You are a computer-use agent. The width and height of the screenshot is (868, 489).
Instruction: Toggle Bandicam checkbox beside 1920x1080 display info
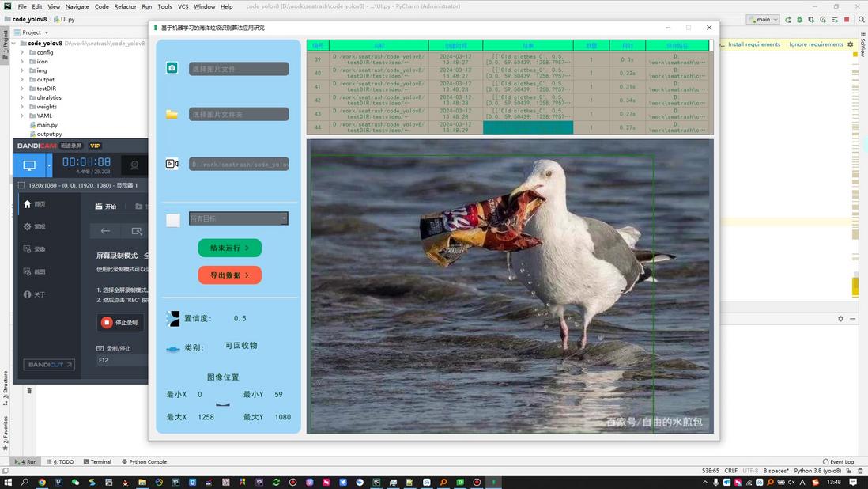[x=21, y=185]
